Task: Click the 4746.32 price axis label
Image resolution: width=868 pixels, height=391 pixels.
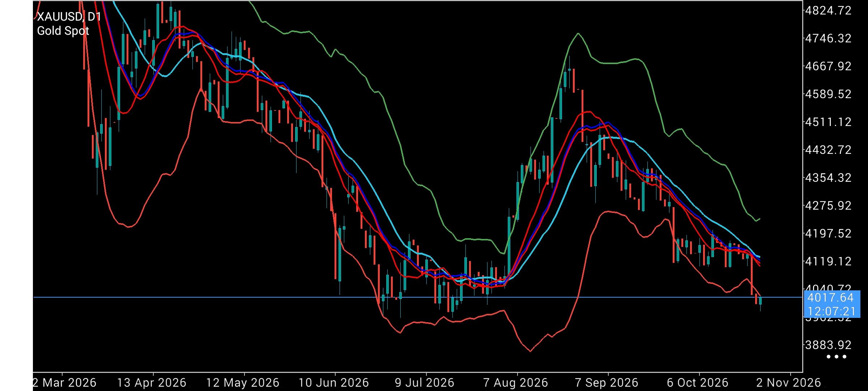Action: pos(828,38)
